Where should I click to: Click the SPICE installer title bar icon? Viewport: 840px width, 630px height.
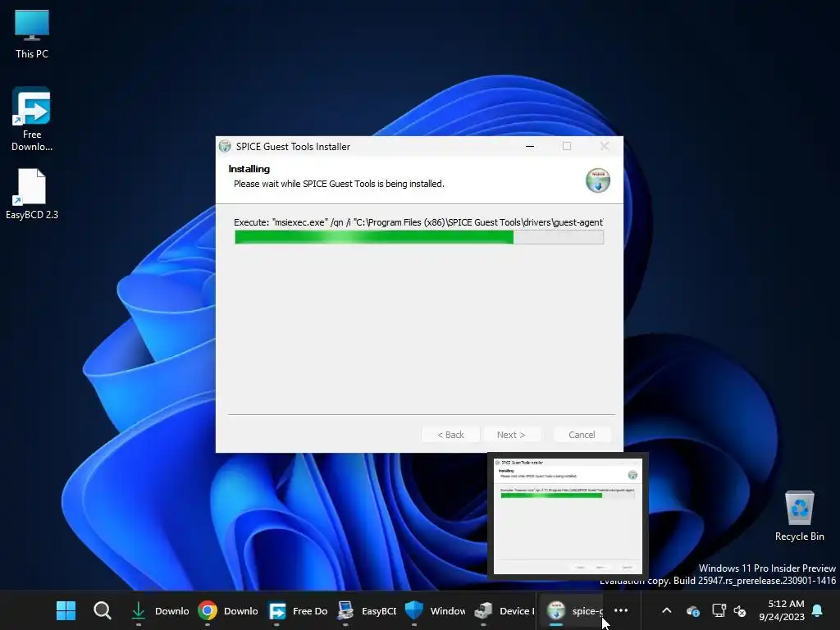point(225,146)
